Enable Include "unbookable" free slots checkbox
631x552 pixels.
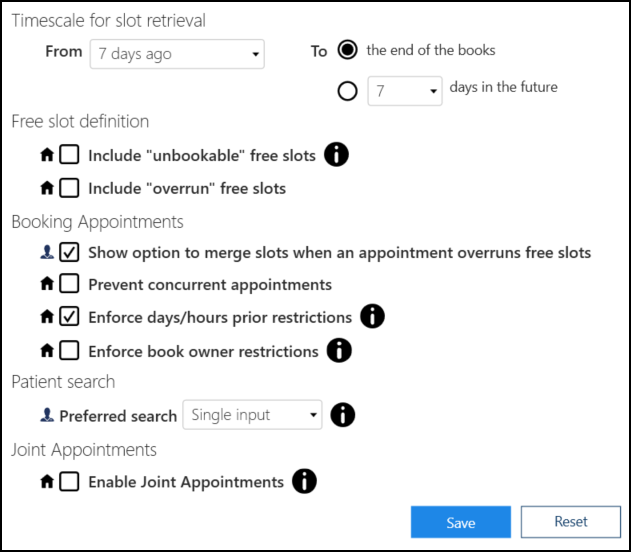[69, 155]
